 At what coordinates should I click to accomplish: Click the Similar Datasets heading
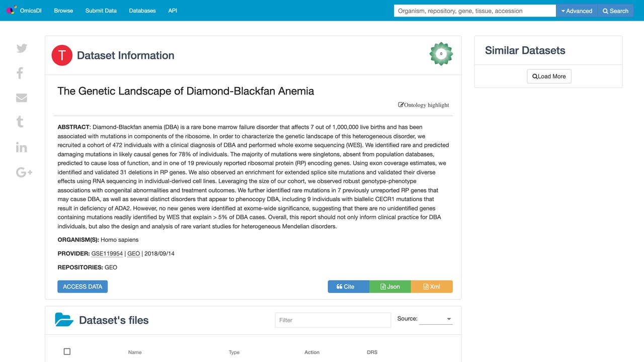point(525,50)
